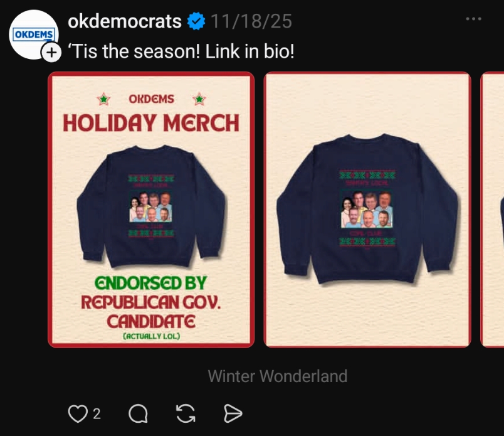Click the "'Tis the season! Link in bio!" caption
504x436 pixels.
(181, 52)
